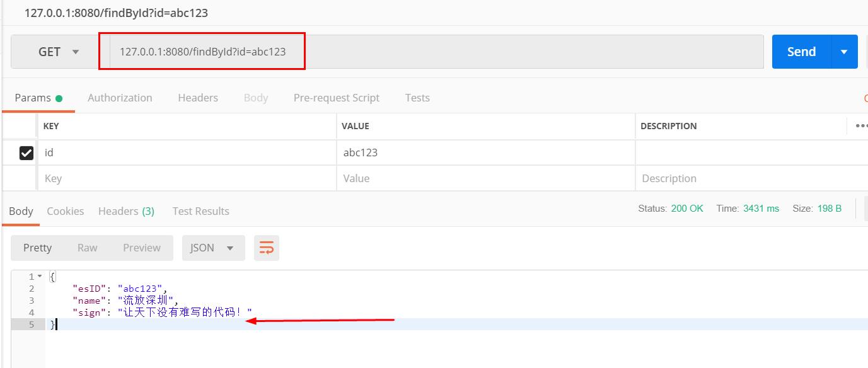Open the Pre-request Script tab
This screenshot has height=368, width=868.
pos(337,98)
